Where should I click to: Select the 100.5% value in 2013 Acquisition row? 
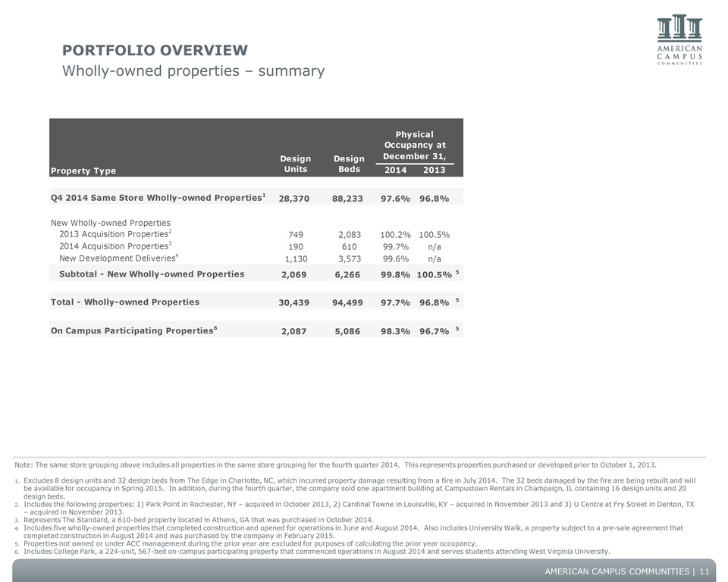click(x=434, y=235)
